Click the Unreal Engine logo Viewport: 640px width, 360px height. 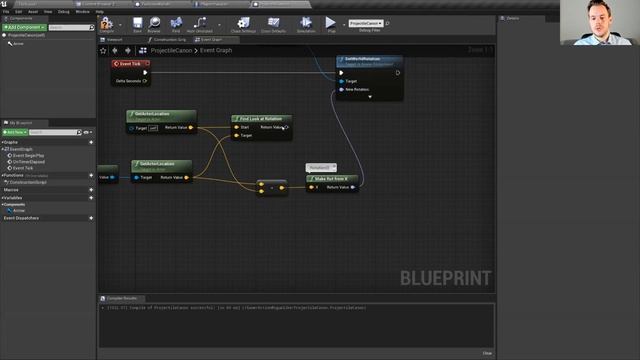coord(4,4)
